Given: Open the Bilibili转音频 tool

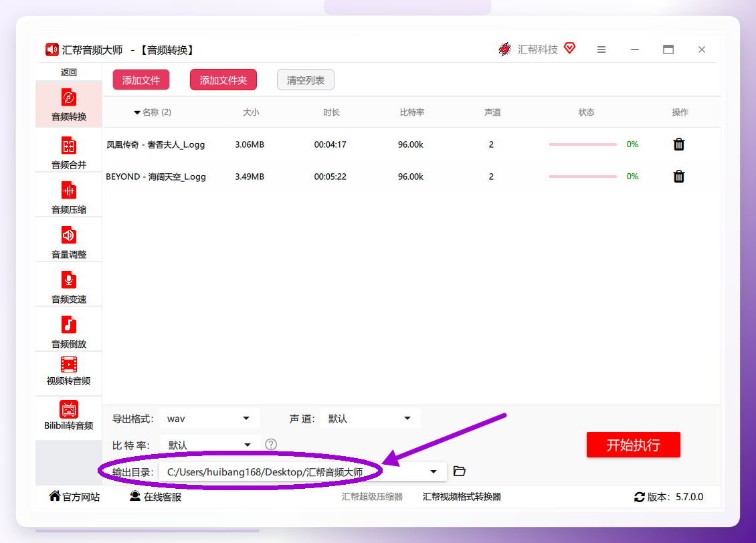Looking at the screenshot, I should (68, 416).
